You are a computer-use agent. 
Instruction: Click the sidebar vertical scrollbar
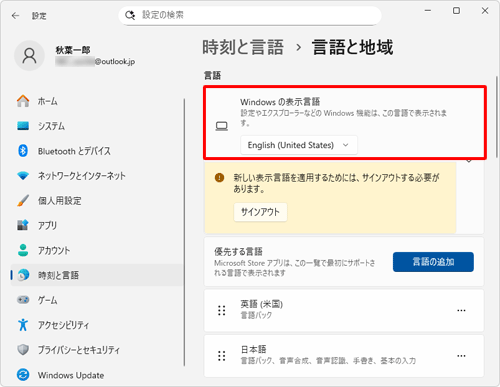click(184, 232)
